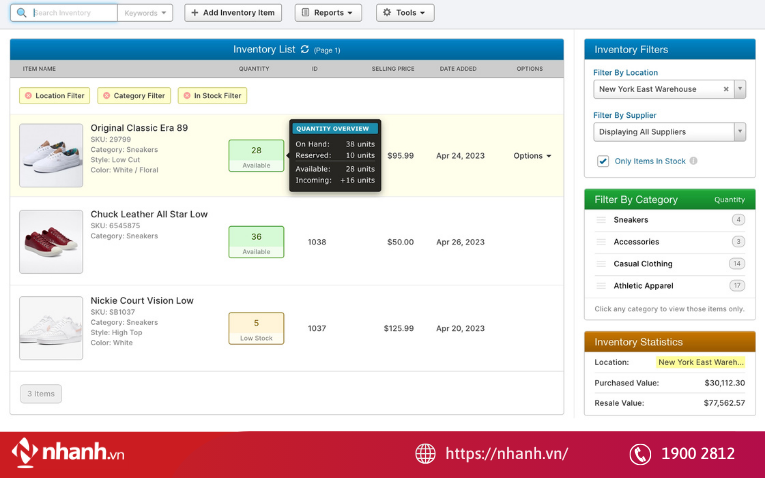This screenshot has width=765, height=478.
Task: Click the Low Stock quantity badge
Action: [256, 328]
